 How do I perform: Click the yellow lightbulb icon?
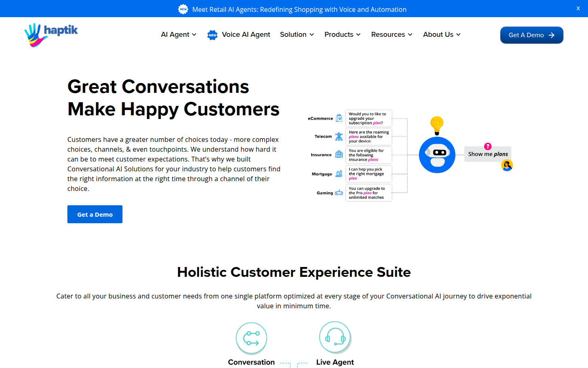[437, 125]
